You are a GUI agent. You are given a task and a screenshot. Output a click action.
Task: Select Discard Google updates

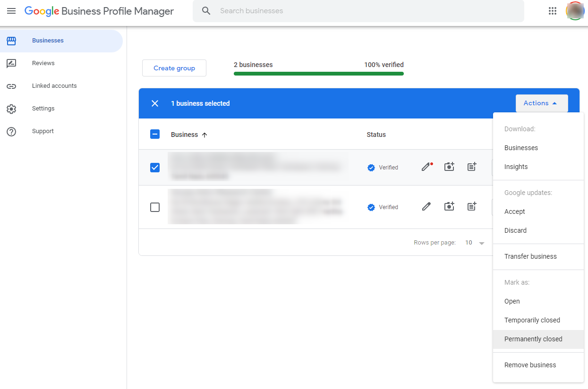click(538, 230)
